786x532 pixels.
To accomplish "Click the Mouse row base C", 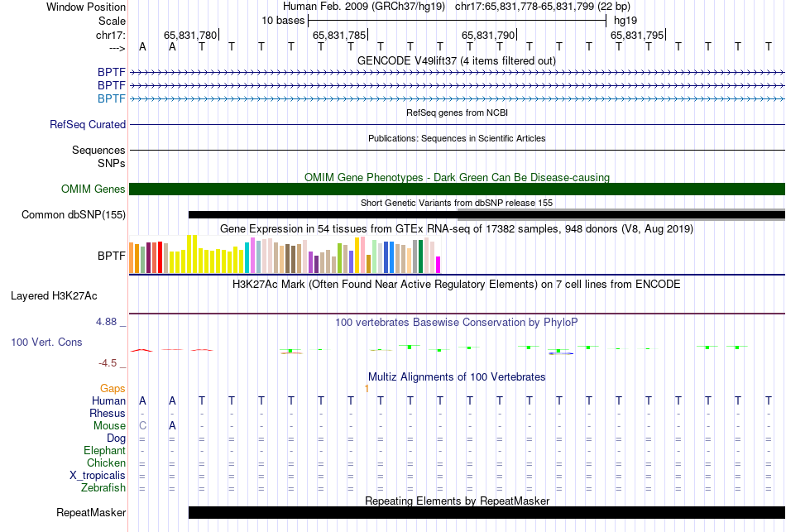I will click(142, 426).
